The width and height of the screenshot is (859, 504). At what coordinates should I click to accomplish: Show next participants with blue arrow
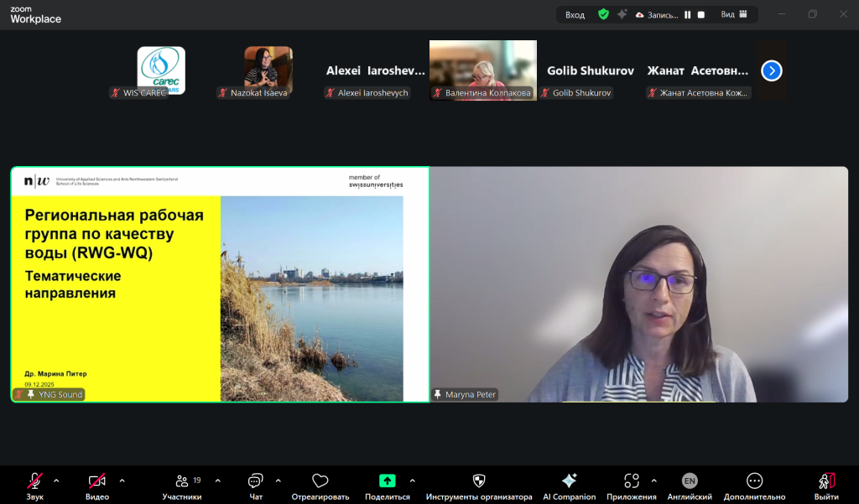pos(772,71)
